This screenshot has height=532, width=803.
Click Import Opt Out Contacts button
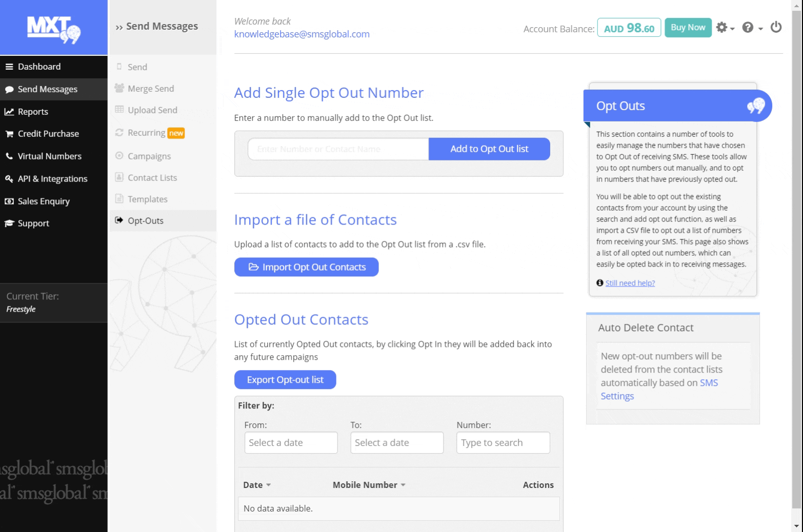(x=306, y=267)
